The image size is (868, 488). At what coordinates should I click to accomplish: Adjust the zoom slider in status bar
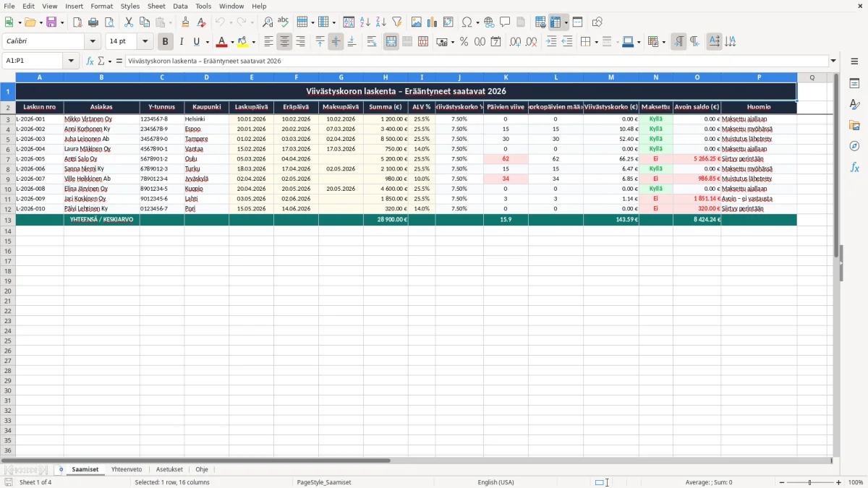809,482
